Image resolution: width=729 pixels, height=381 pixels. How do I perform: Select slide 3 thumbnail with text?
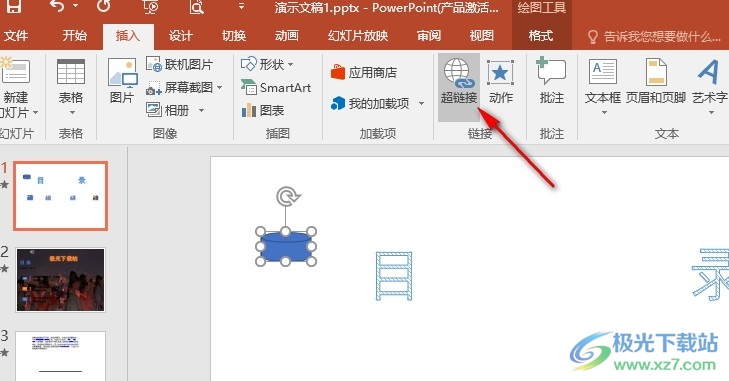point(60,356)
